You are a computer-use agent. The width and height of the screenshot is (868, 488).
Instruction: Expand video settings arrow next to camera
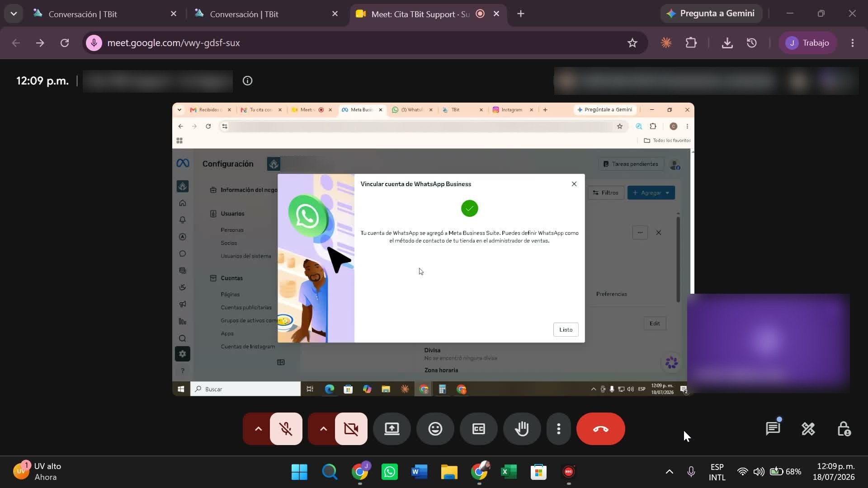323,429
